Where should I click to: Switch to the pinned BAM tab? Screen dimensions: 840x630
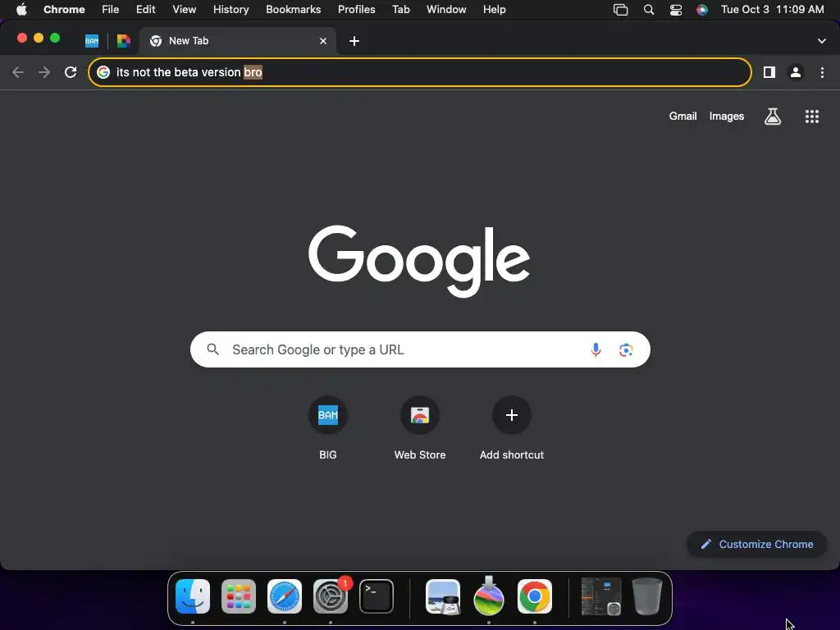[92, 41]
